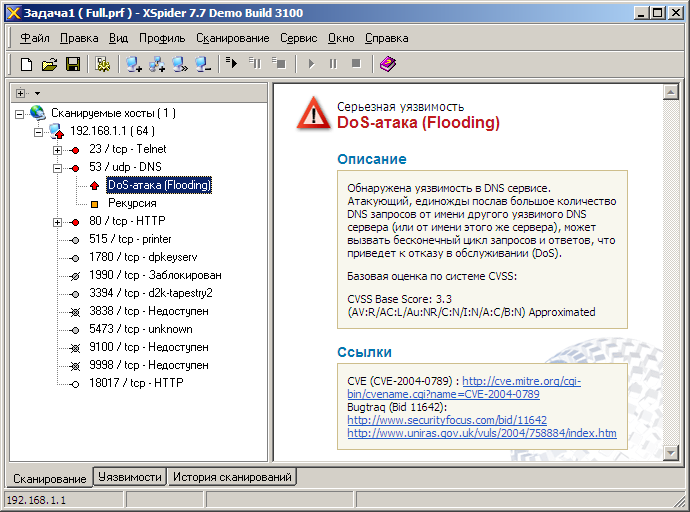Collapse the 53 / udp - DNS node

[x=57, y=168]
